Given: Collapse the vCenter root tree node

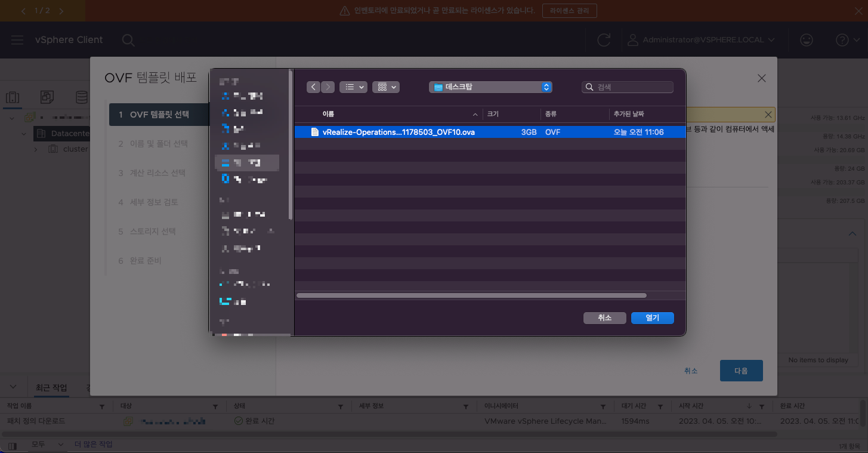Looking at the screenshot, I should point(13,118).
